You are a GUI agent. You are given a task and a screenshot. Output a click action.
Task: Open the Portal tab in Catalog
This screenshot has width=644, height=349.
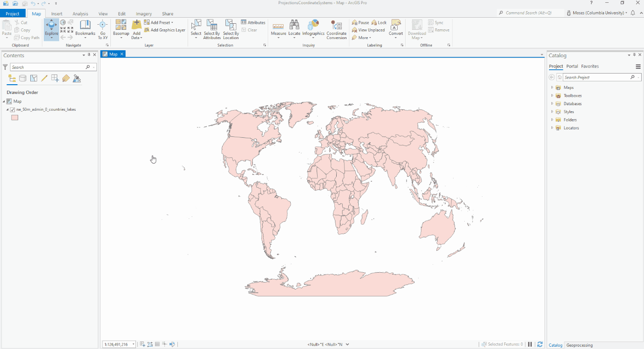pos(572,66)
